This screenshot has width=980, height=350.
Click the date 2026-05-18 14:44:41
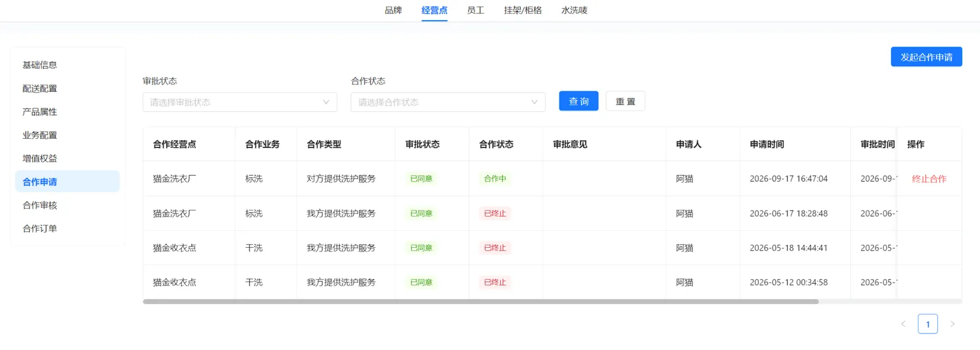[x=789, y=248]
